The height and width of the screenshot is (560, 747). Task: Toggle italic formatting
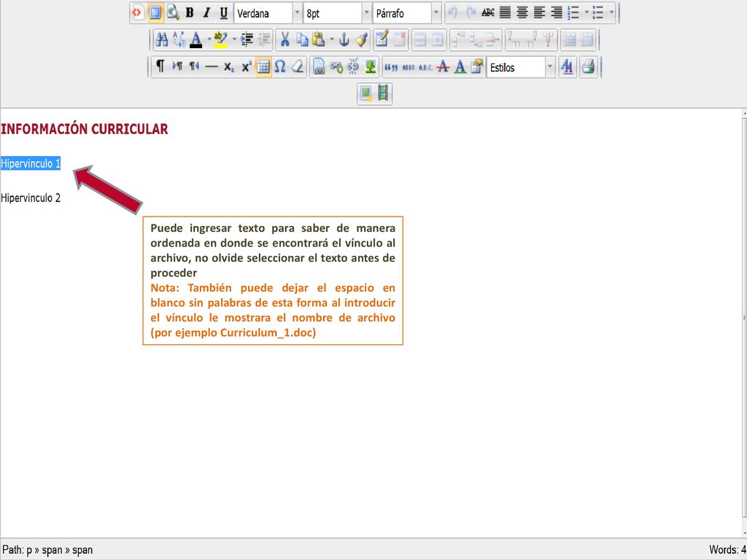(206, 13)
